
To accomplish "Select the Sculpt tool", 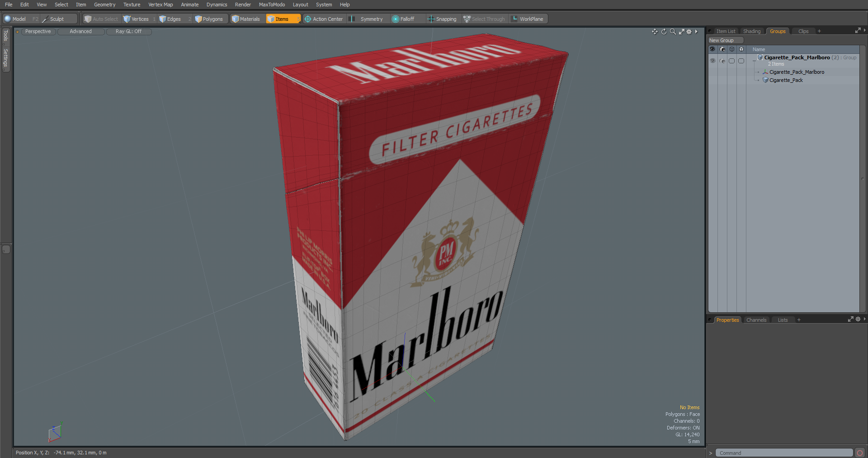I will [59, 19].
